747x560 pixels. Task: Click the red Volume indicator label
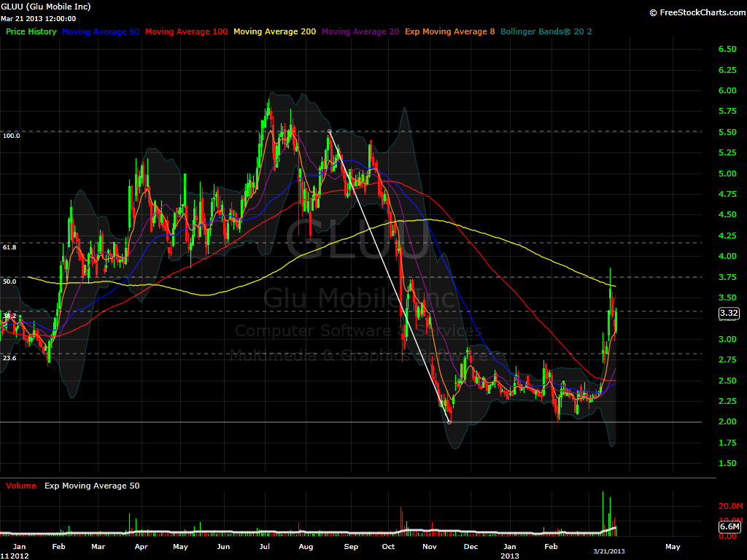click(21, 486)
